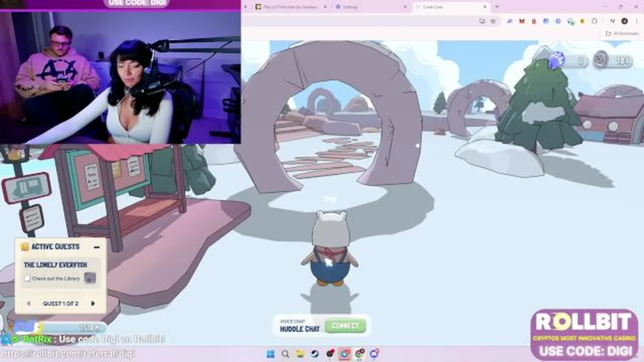Click the Active Quests book icon
The image size is (644, 362).
(25, 246)
